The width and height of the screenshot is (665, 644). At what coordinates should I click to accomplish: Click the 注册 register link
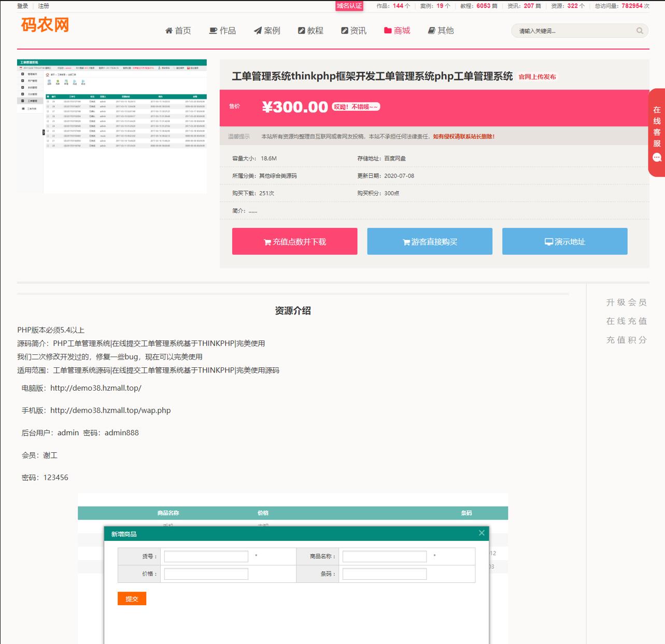click(44, 6)
